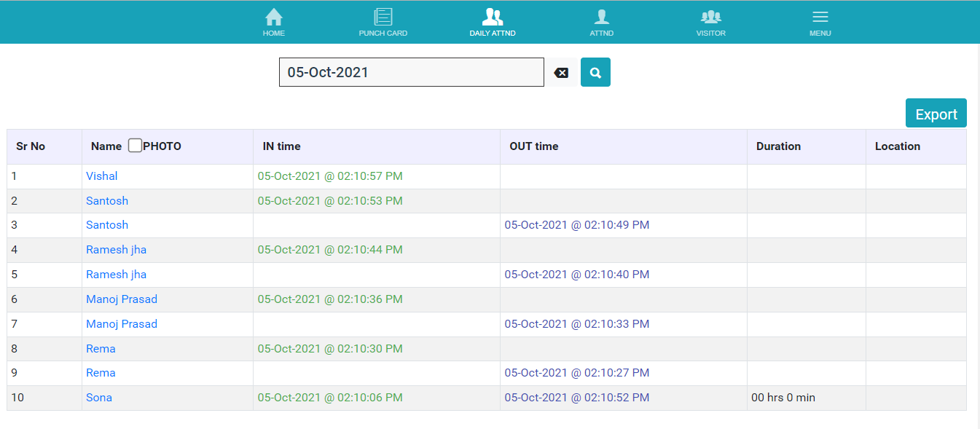Image resolution: width=980 pixels, height=429 pixels.
Task: Go to the Home icon
Action: [274, 17]
